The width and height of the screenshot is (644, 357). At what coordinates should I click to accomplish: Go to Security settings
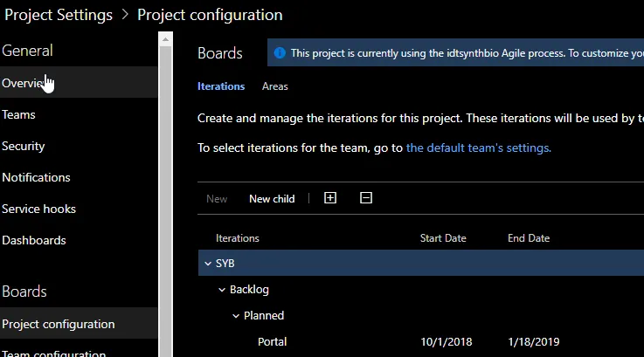pyautogui.click(x=24, y=146)
